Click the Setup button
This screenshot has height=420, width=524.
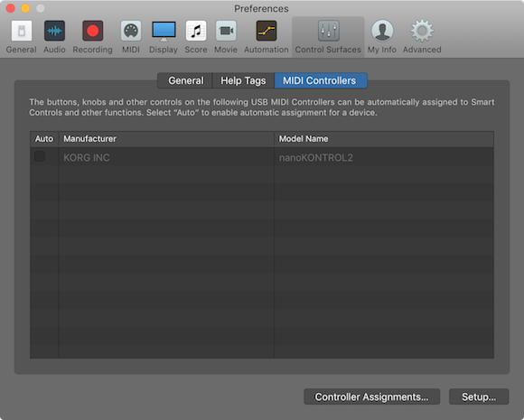(x=479, y=397)
